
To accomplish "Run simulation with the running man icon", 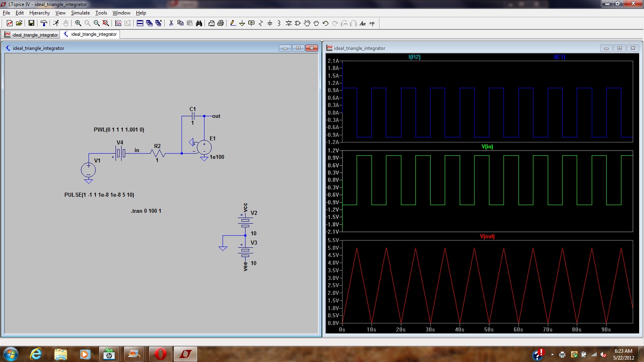I will [x=56, y=23].
